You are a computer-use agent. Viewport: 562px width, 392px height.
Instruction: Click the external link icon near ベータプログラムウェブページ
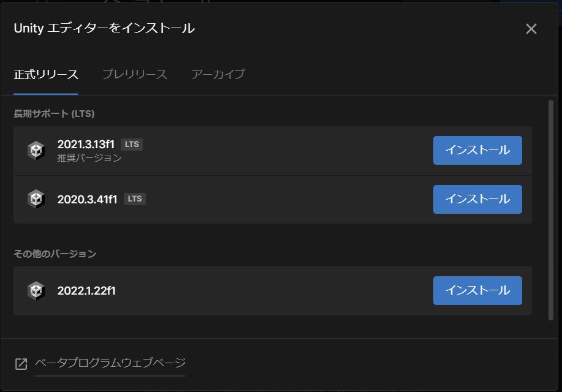(21, 364)
